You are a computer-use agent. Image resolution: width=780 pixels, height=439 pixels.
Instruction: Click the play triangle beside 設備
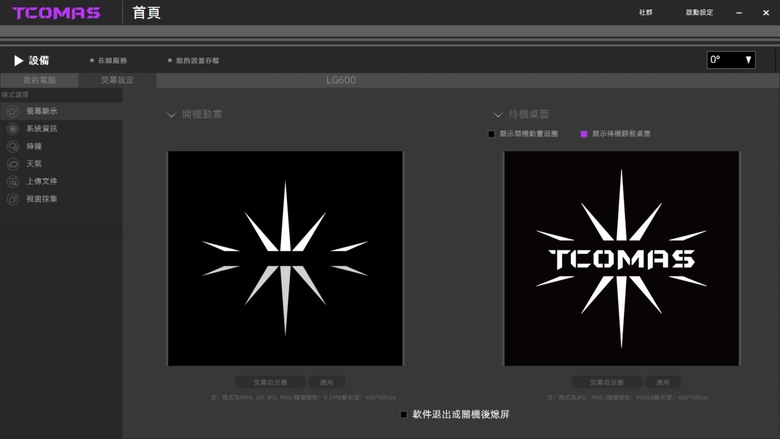coord(18,61)
